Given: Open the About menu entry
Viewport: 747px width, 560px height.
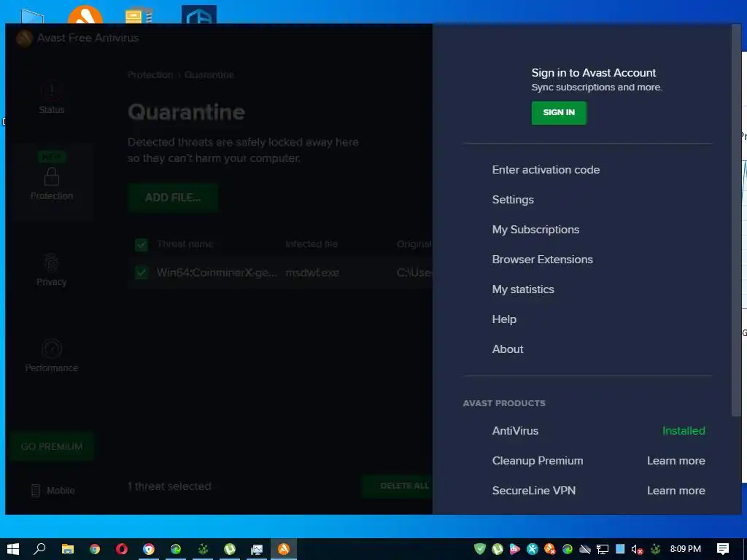Looking at the screenshot, I should coord(508,349).
